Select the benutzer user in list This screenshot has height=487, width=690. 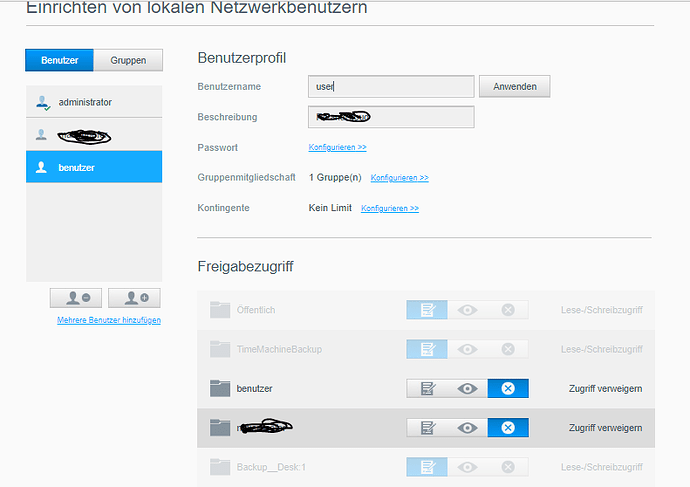[x=94, y=167]
